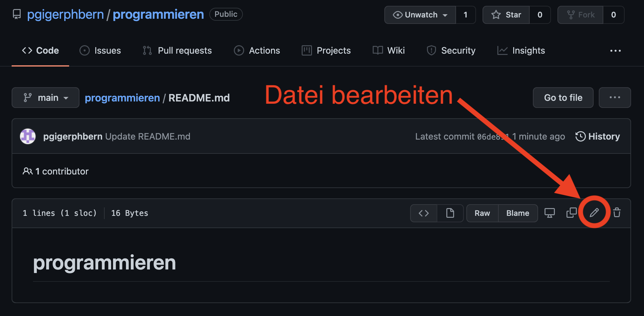Image resolution: width=644 pixels, height=316 pixels.
Task: Open the Pull requests tab
Action: coord(177,51)
